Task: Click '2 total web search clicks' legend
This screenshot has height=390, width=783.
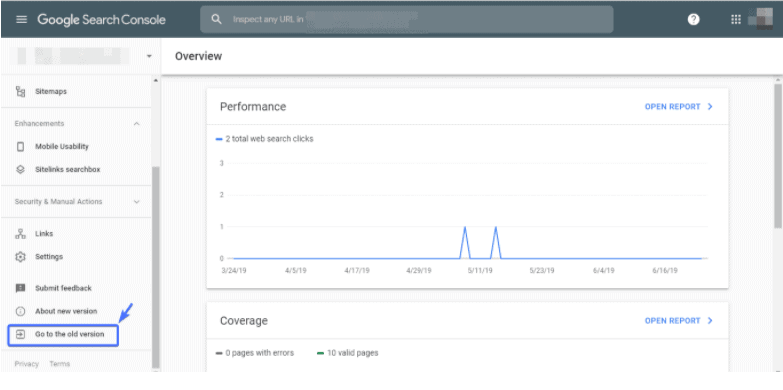Action: (265, 139)
